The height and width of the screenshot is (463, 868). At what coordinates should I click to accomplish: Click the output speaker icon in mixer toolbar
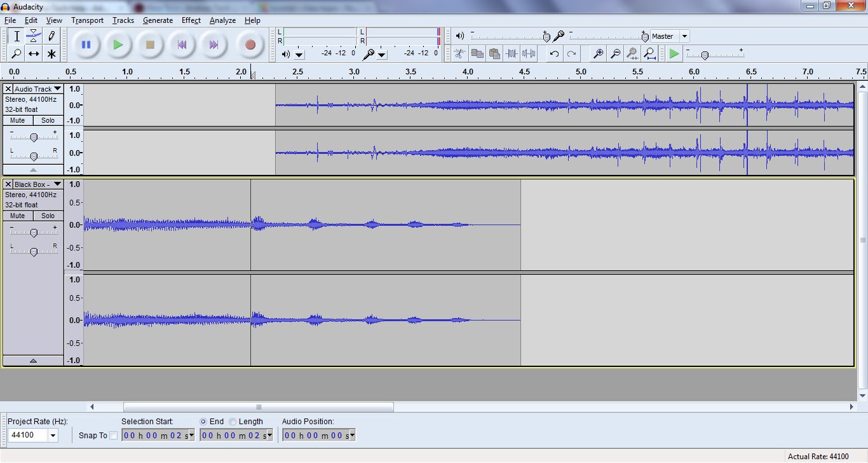point(460,36)
